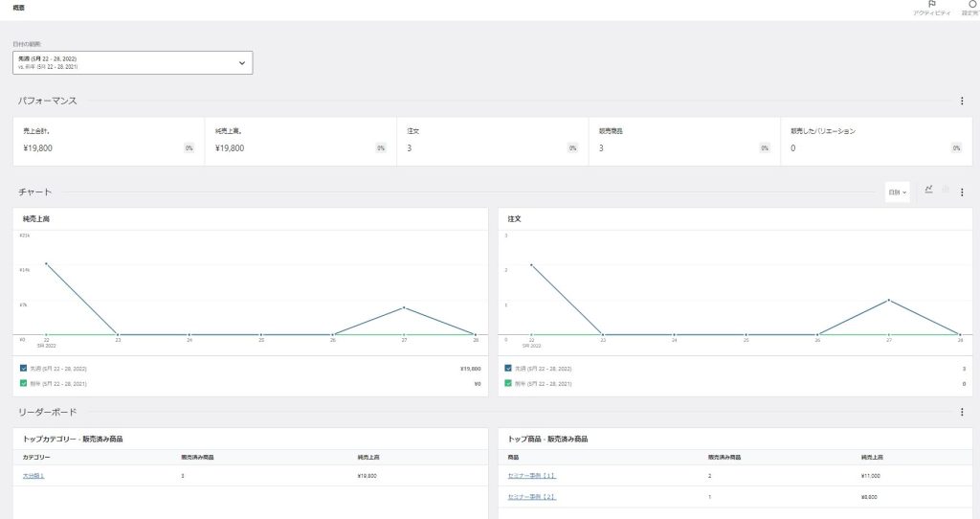Viewport: 980px width, 519px height.
Task: Open the セミナー事例【2】 product link
Action: pyautogui.click(x=531, y=497)
